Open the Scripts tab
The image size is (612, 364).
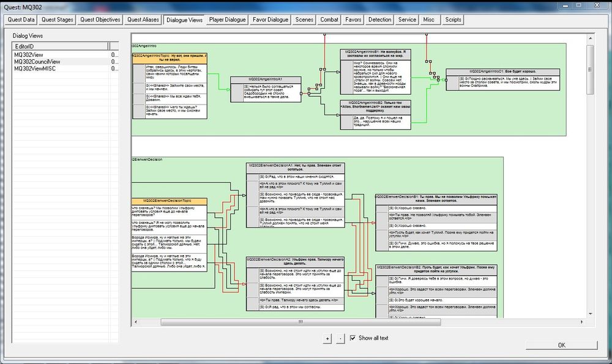tap(453, 20)
